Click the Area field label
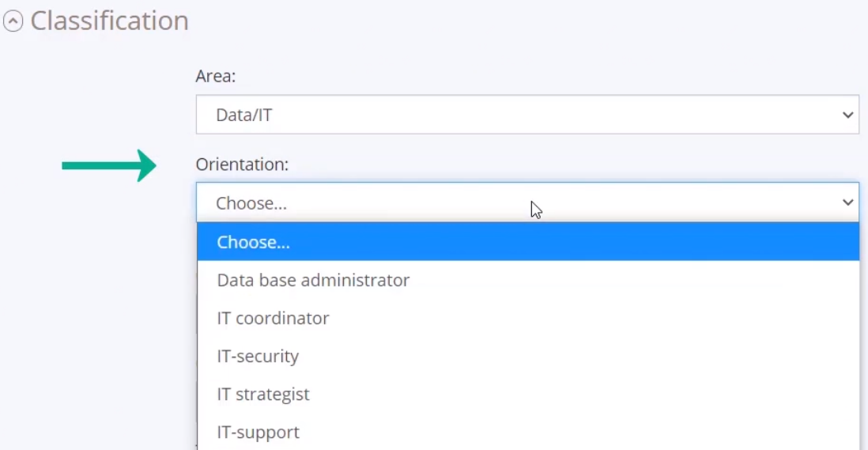 tap(215, 76)
